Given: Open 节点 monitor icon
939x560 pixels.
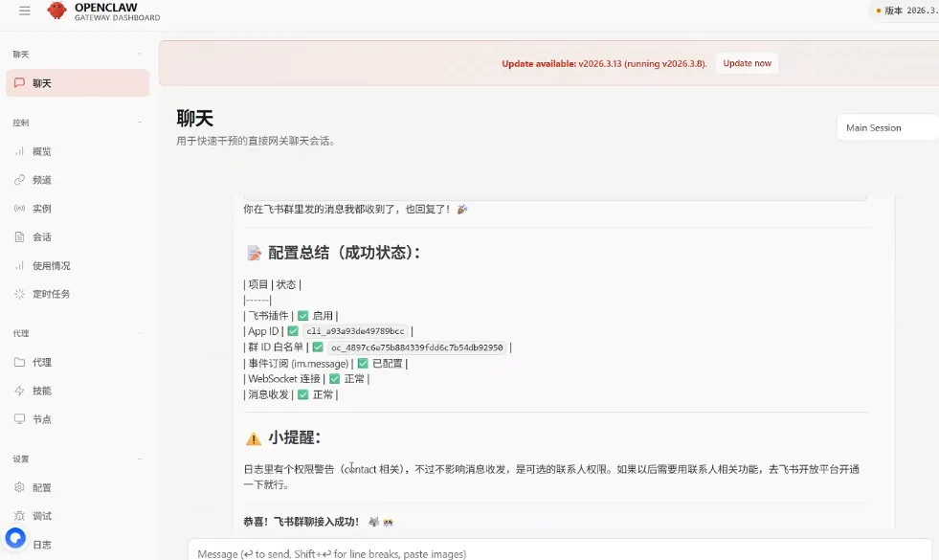Looking at the screenshot, I should click(x=19, y=418).
